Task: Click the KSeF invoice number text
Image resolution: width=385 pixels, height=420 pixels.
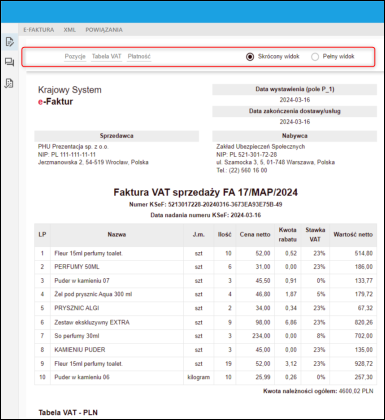Action: point(206,204)
